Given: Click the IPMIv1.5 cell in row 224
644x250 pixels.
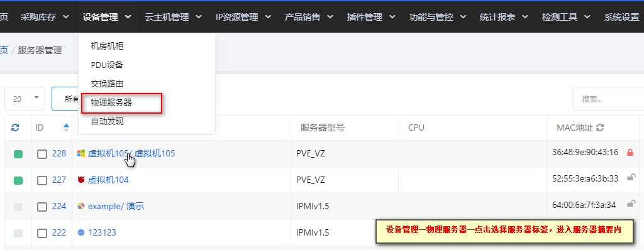Looking at the screenshot, I should [313, 206].
